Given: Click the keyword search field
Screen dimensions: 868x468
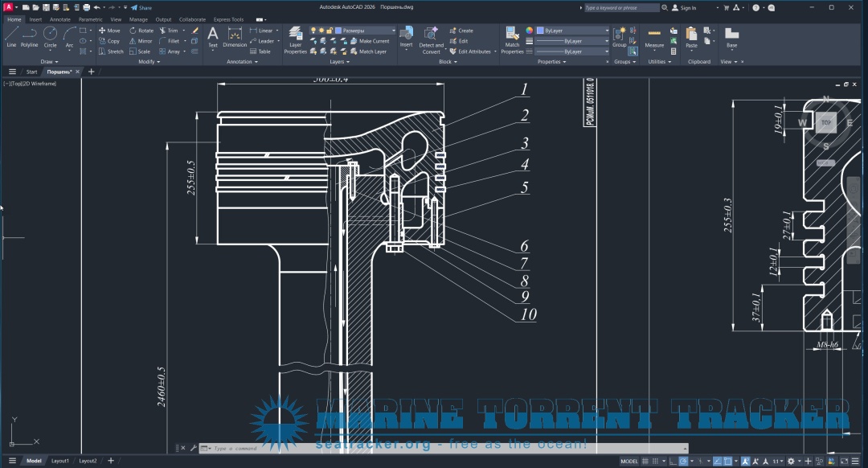Looking at the screenshot, I should click(621, 8).
